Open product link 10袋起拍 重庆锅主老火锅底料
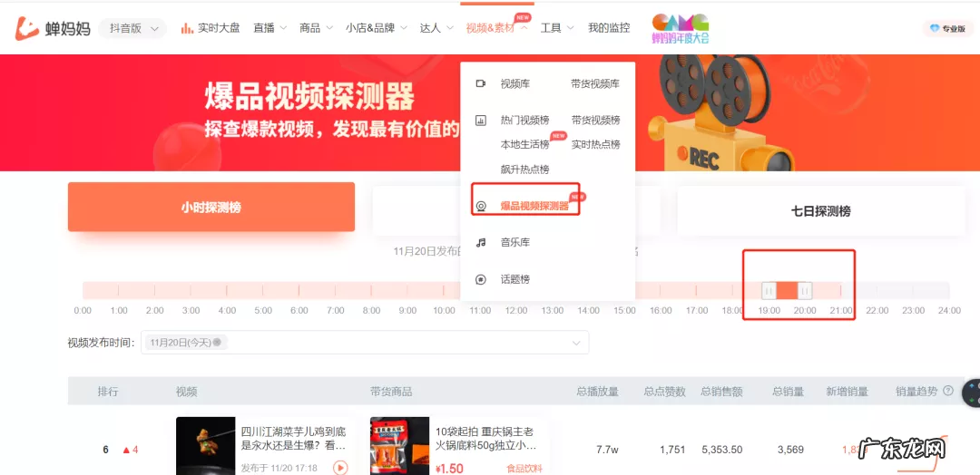 pyautogui.click(x=485, y=440)
